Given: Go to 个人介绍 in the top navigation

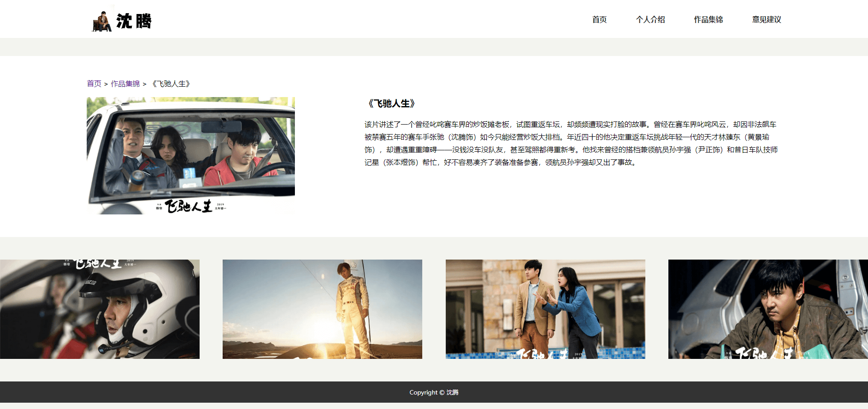Looking at the screenshot, I should coord(650,19).
